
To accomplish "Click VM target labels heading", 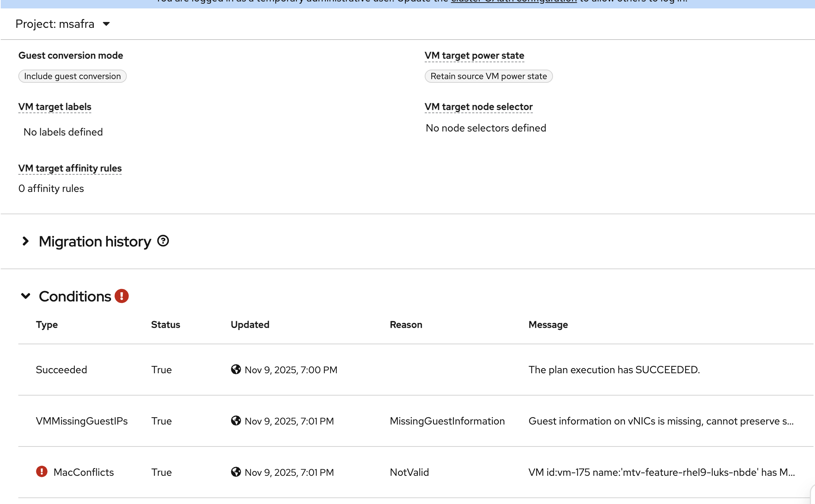I will coord(55,107).
